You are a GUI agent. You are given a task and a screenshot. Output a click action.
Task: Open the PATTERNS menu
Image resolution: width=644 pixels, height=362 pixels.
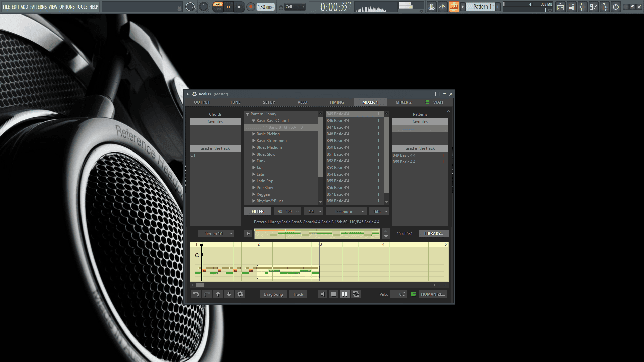39,7
